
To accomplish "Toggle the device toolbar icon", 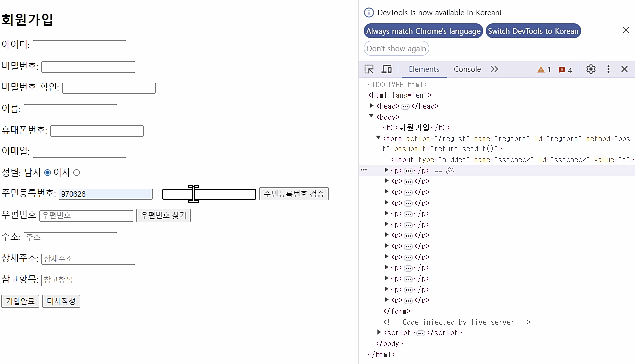I will point(387,69).
